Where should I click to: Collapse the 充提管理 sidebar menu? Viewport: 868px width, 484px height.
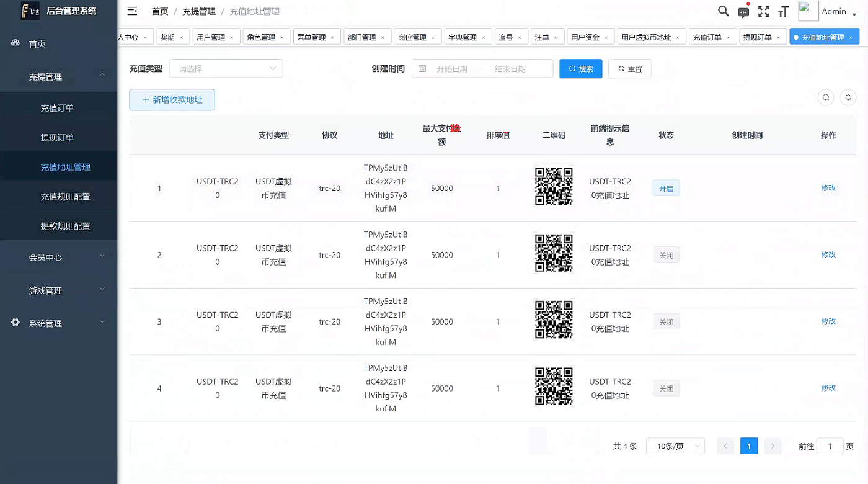(x=58, y=76)
